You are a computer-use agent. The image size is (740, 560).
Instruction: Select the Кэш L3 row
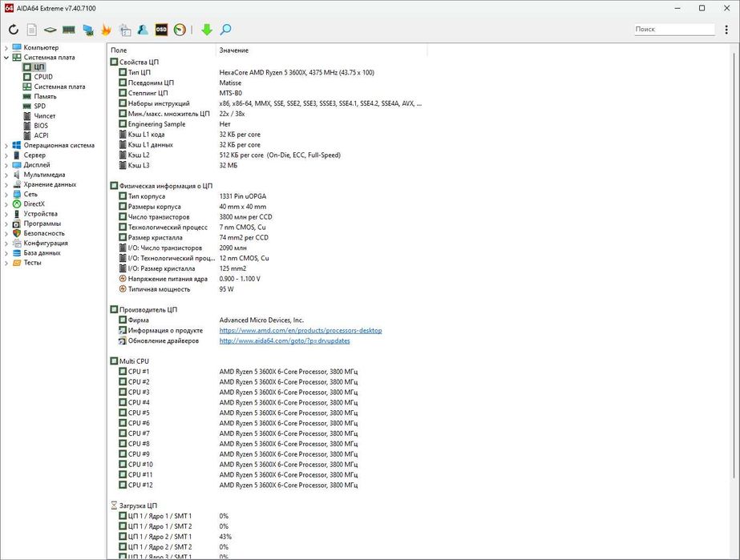pos(269,165)
